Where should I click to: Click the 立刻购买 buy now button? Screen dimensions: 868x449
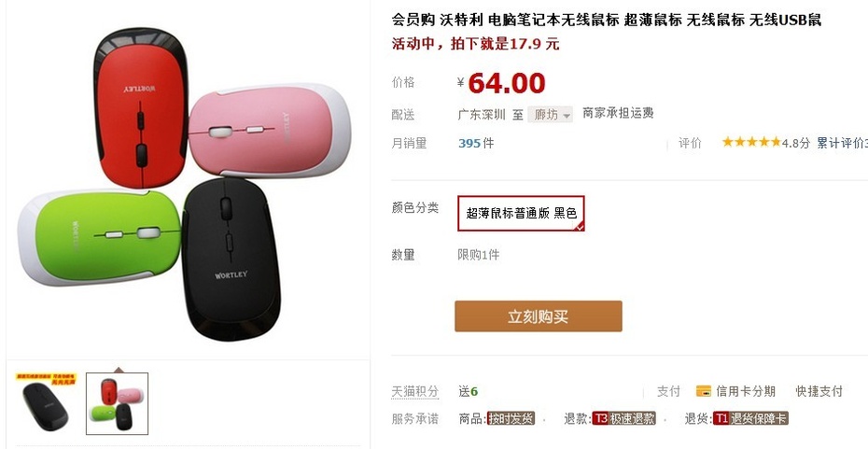[539, 316]
